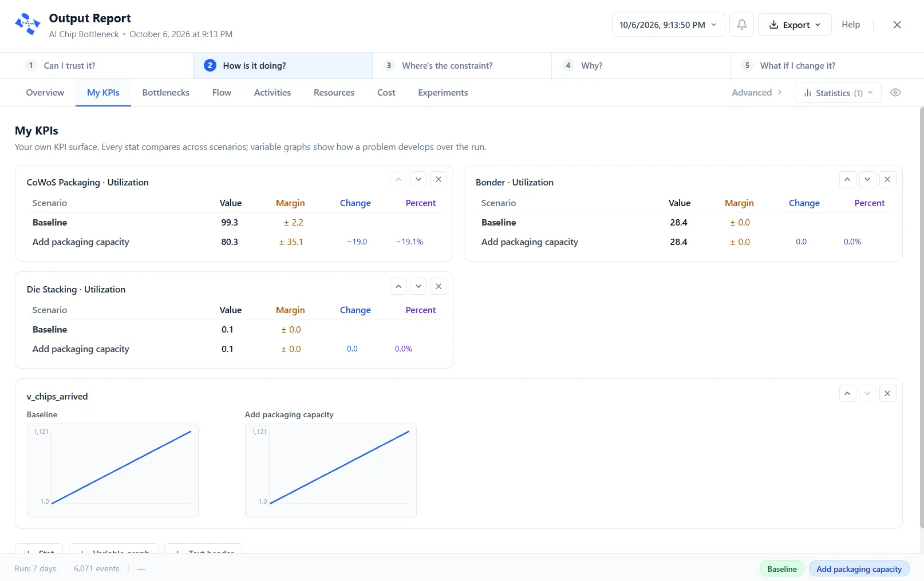Click the vertical page scrollbar

coord(921,318)
